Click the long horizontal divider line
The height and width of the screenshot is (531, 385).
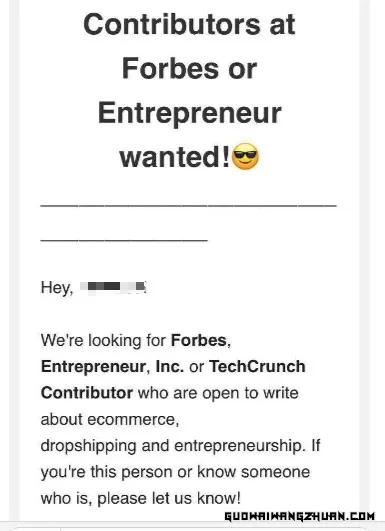coord(188,205)
